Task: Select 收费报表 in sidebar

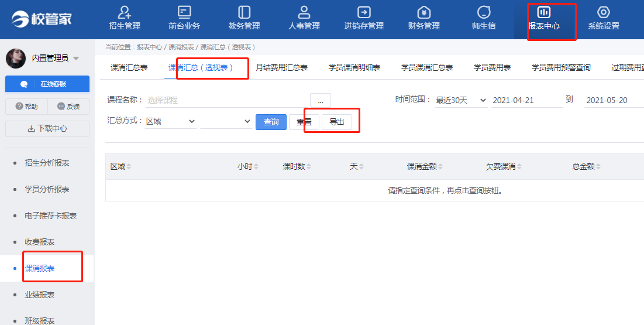Action: [x=39, y=242]
